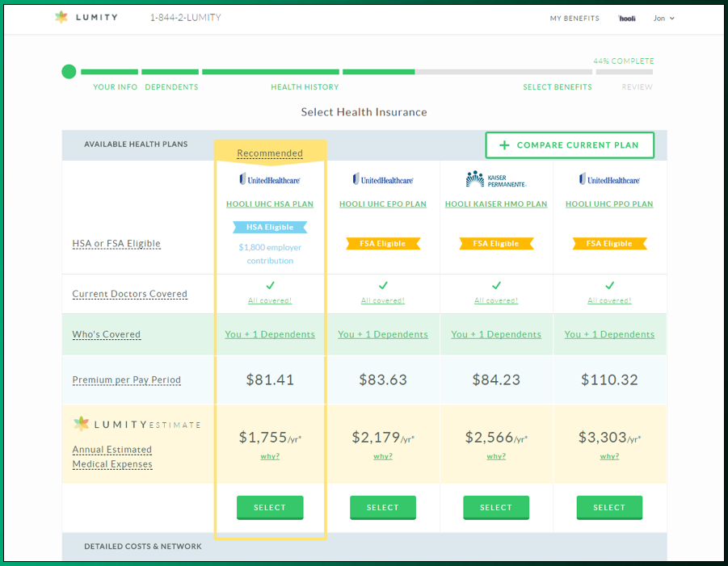Click the gray incomplete portion of progress bar
Image resolution: width=728 pixels, height=566 pixels.
click(x=533, y=72)
